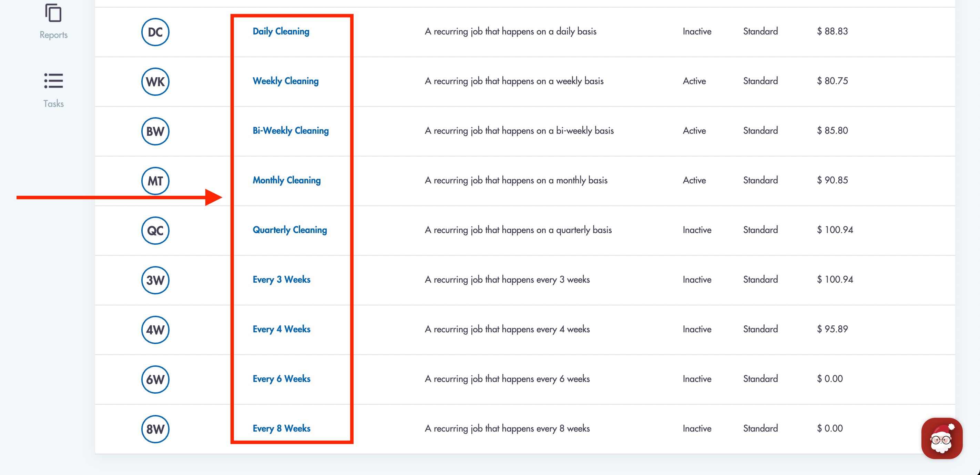Image resolution: width=980 pixels, height=475 pixels.
Task: Open the Monthly Cleaning link
Action: (286, 180)
